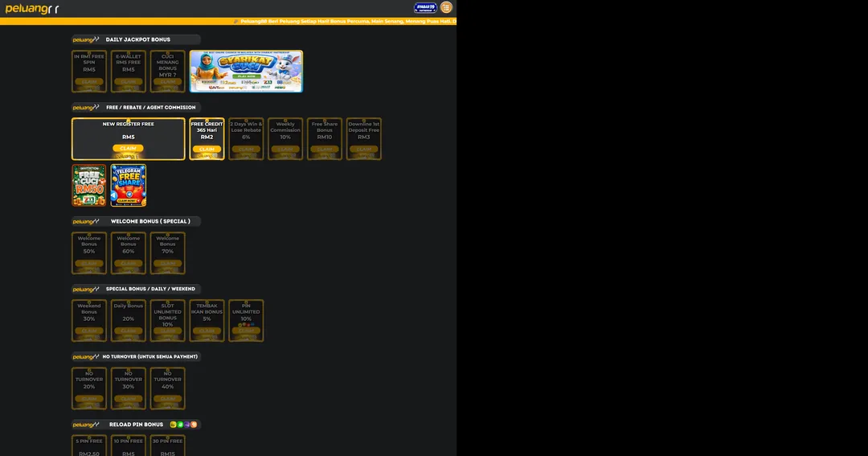
Task: Claim the Cuci Menang Bonus MYR card
Action: 168,81
